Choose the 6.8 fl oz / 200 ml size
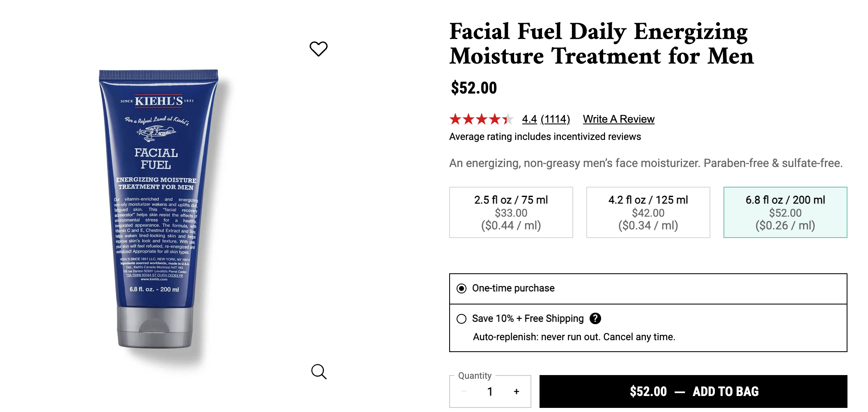The width and height of the screenshot is (868, 412). coord(785,212)
